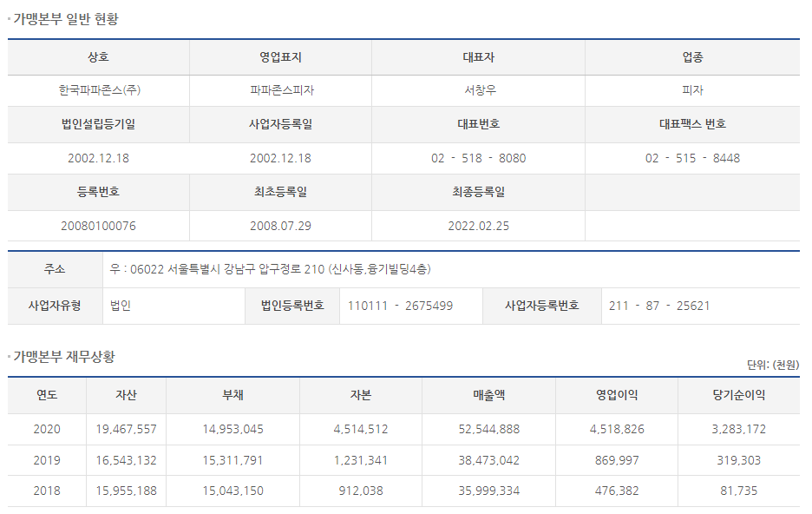Select the 업종 column header

[x=692, y=57]
